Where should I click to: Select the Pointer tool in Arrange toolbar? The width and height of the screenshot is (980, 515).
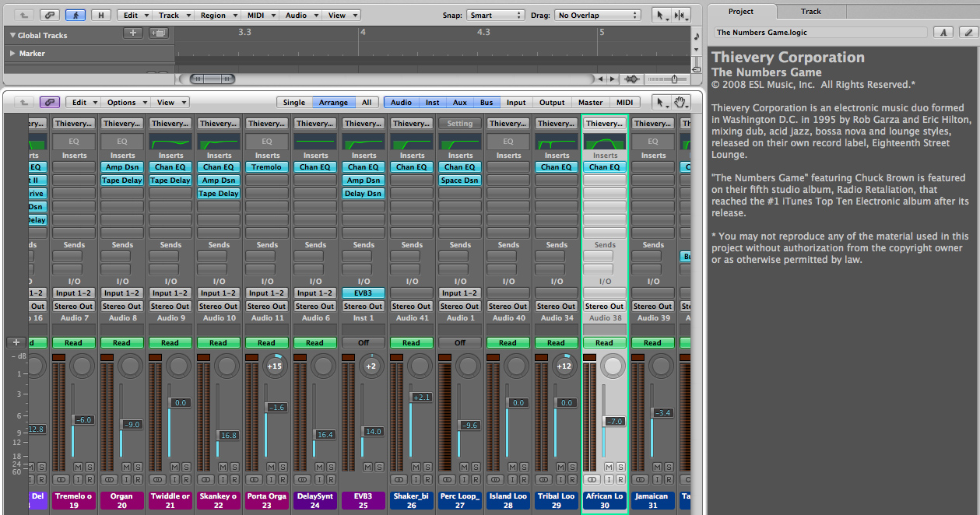[x=660, y=15]
